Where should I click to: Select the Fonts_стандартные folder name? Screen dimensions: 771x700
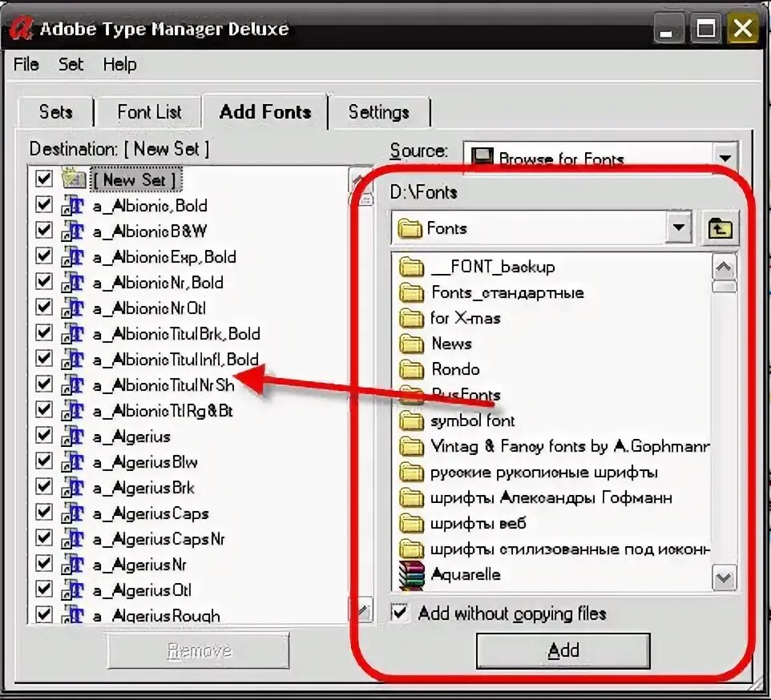coord(507,293)
